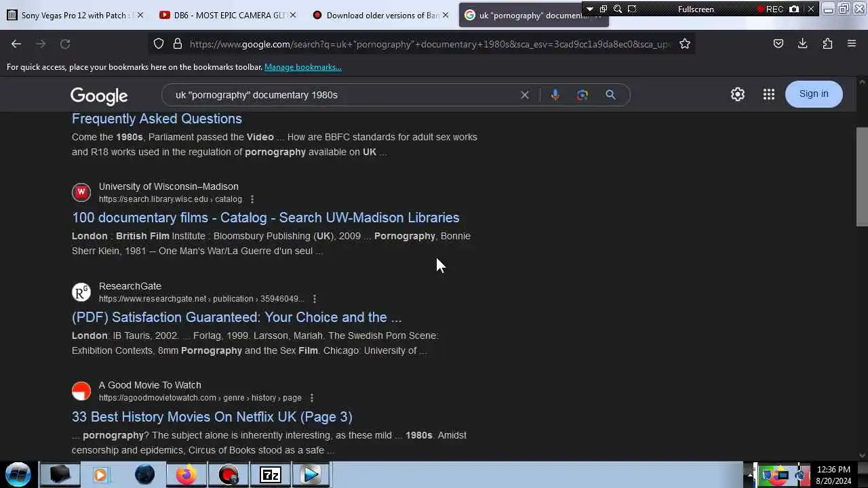Clear the Google search box

(525, 95)
